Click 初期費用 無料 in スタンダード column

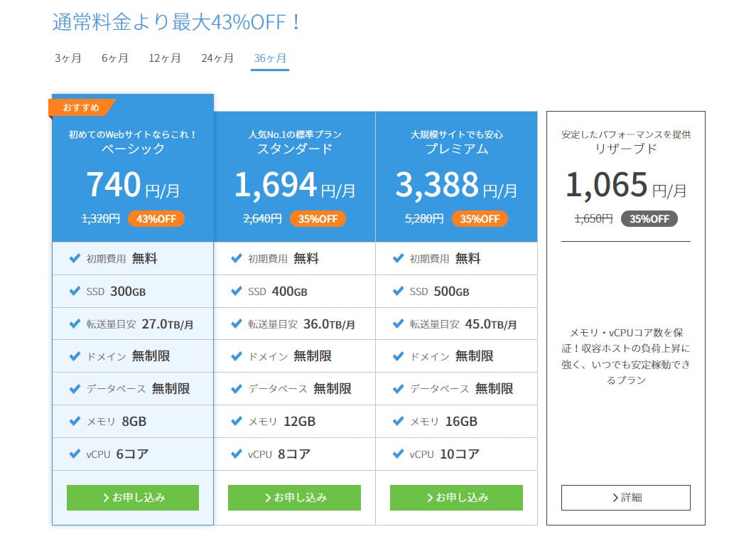pos(283,259)
